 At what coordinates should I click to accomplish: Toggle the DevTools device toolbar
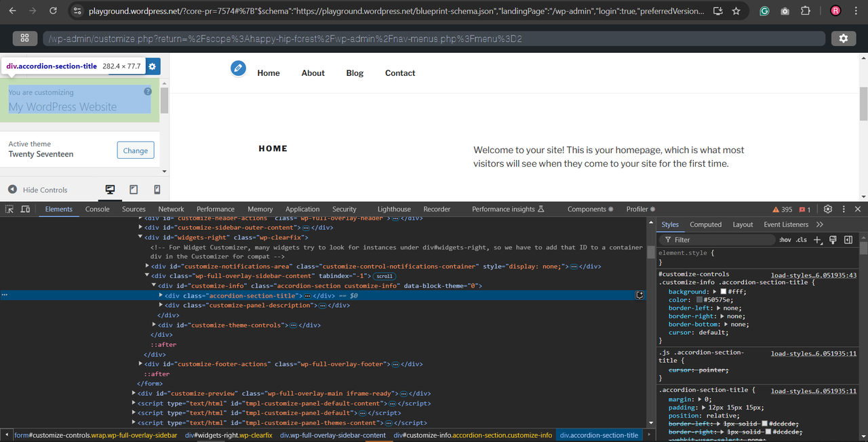click(x=26, y=209)
